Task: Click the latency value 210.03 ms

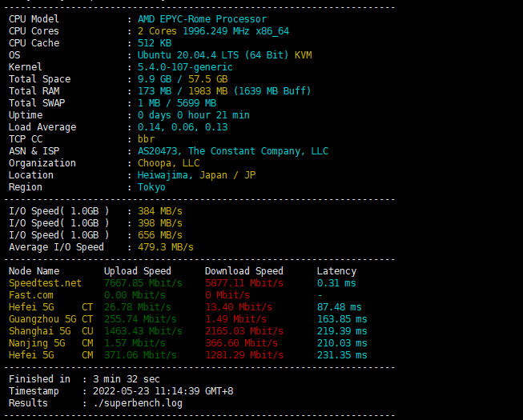Action: click(x=342, y=342)
